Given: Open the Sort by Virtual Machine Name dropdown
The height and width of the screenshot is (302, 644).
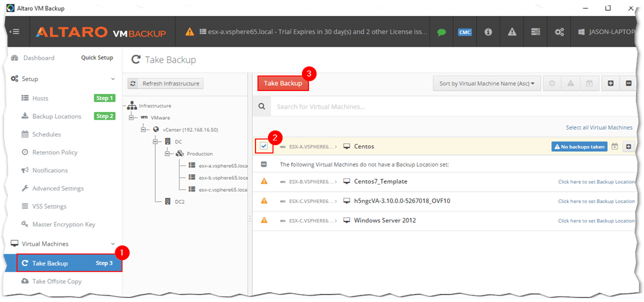Looking at the screenshot, I should (x=487, y=83).
